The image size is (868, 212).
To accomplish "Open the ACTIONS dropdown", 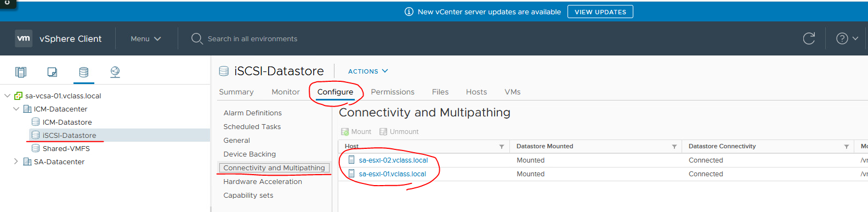I will [x=368, y=71].
